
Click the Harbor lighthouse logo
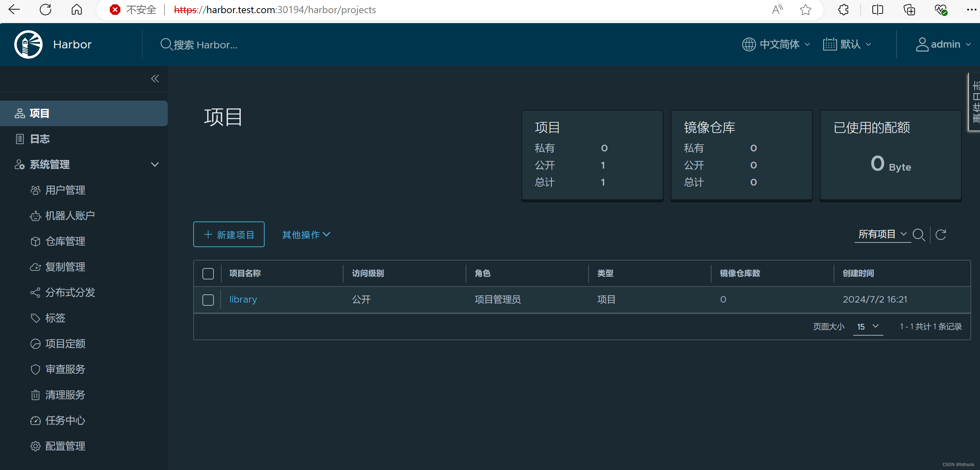28,44
